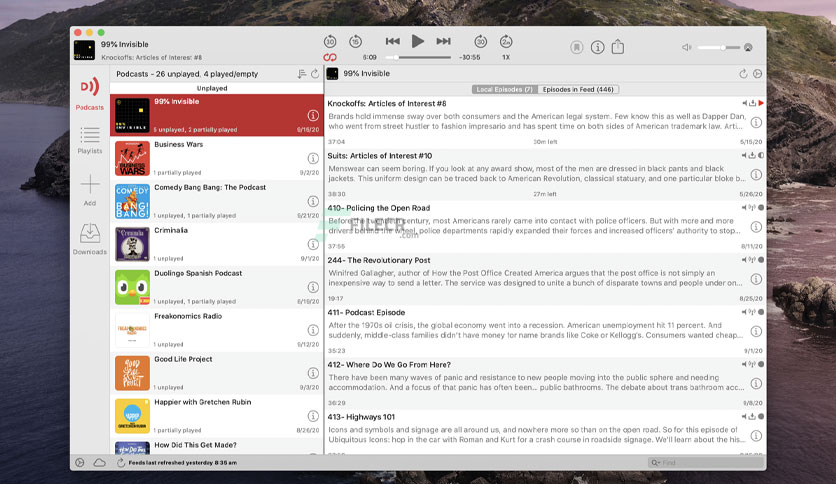Select Comedy Bang Bang: The Podcast

217,201
